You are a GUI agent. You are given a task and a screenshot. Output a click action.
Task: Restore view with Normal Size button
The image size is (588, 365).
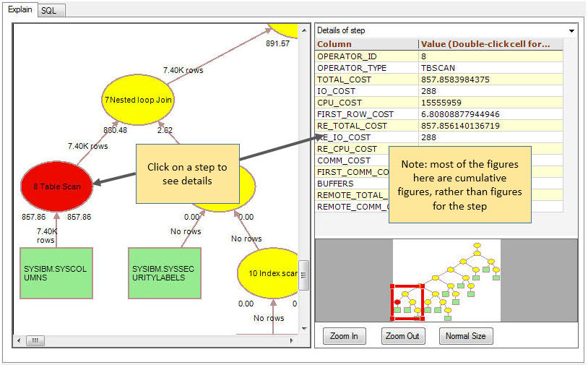pos(466,336)
